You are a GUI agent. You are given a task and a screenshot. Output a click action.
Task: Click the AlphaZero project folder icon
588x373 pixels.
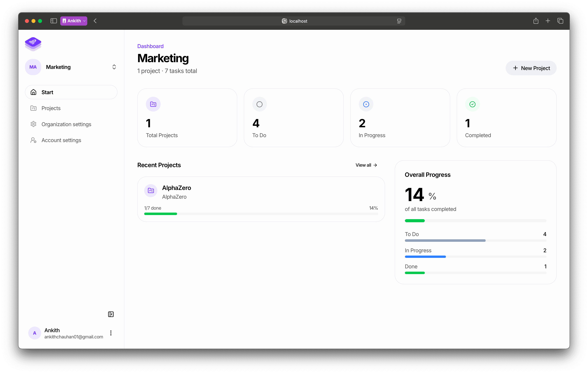click(151, 190)
